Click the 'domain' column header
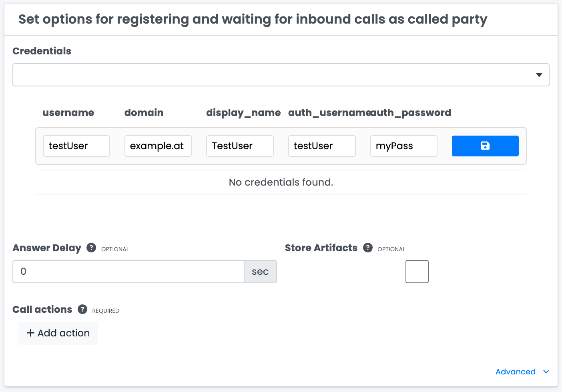 pyautogui.click(x=144, y=113)
